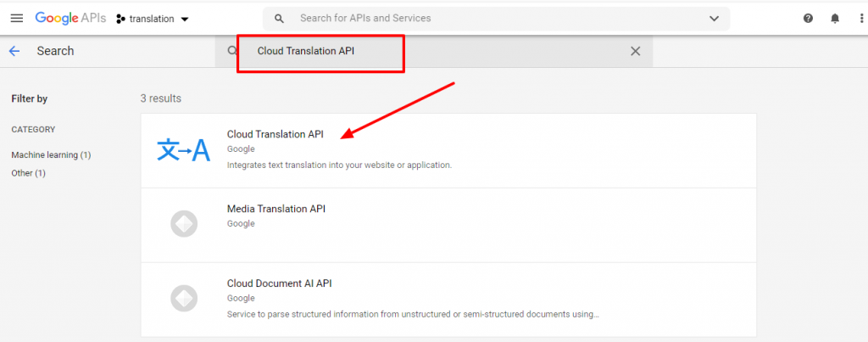Open the hamburger navigation menu
868x342 pixels.
pos(17,19)
